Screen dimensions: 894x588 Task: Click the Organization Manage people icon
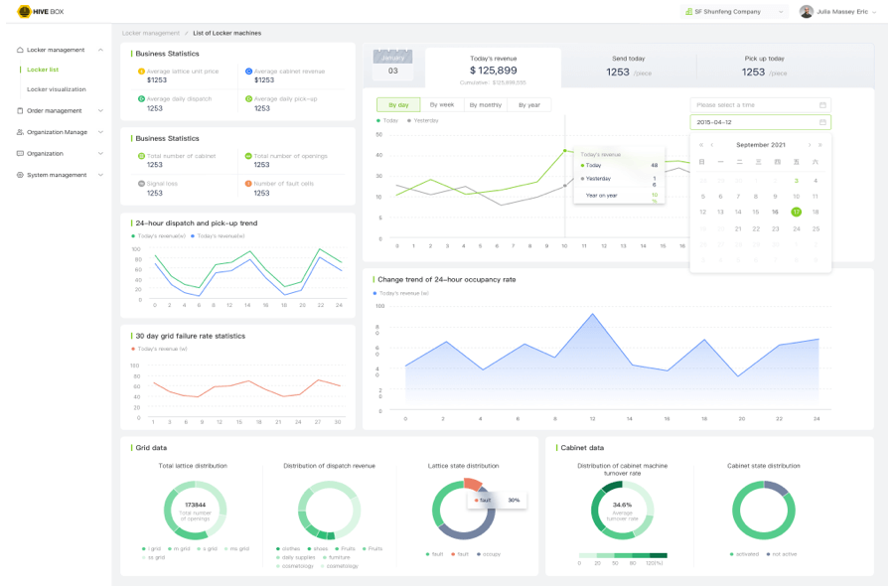[x=20, y=132]
